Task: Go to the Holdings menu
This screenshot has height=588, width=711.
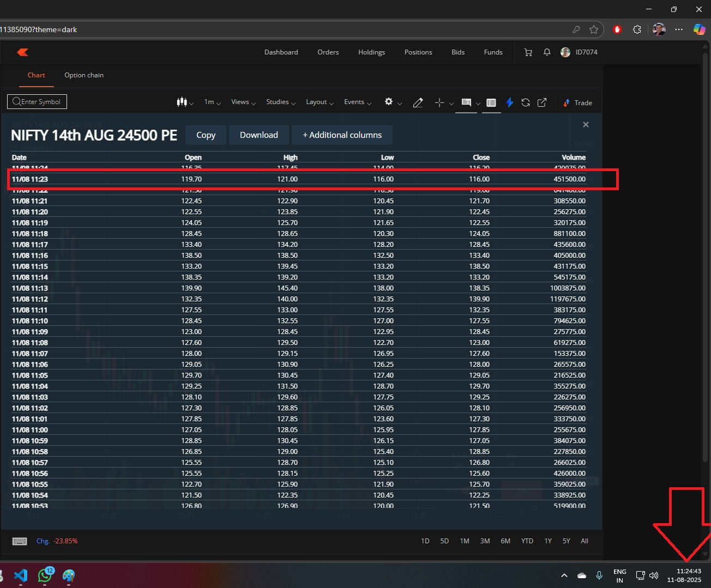Action: coord(372,52)
